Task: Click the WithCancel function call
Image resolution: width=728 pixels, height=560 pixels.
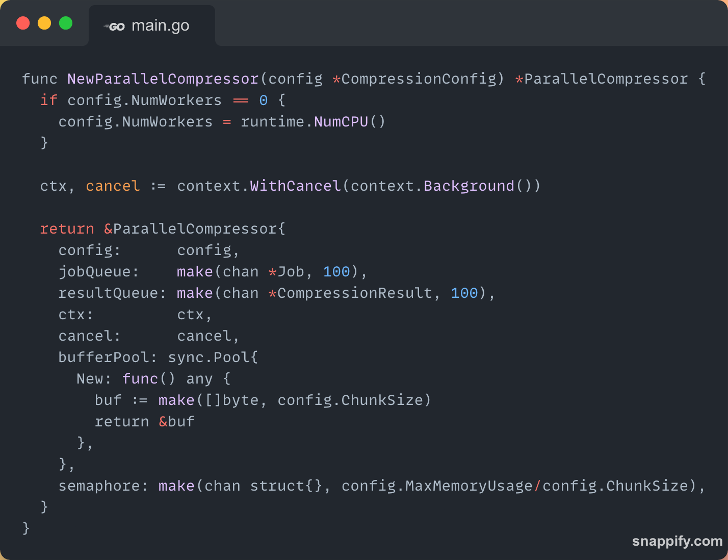Action: pos(295,186)
